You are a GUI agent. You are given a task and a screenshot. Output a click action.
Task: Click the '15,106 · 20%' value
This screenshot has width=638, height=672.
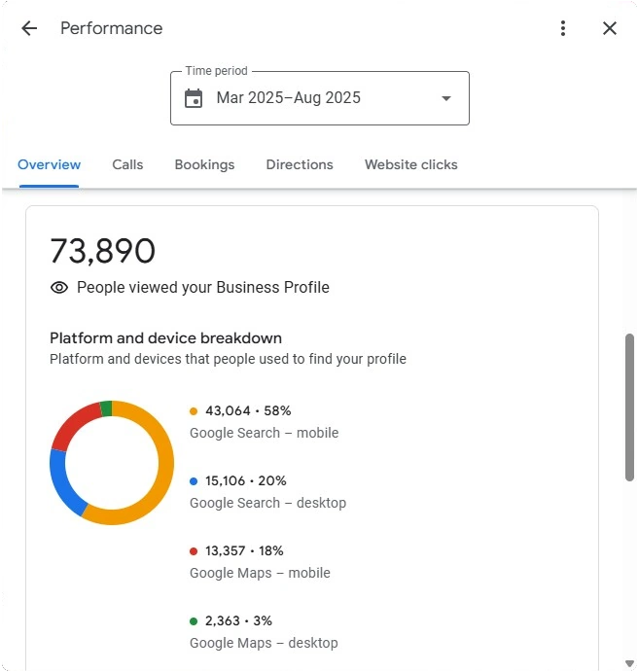coord(245,480)
